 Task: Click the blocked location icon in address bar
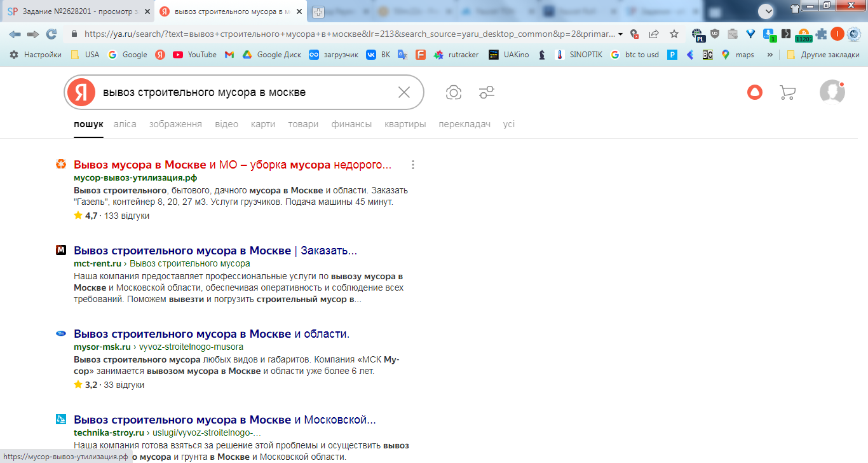click(635, 34)
